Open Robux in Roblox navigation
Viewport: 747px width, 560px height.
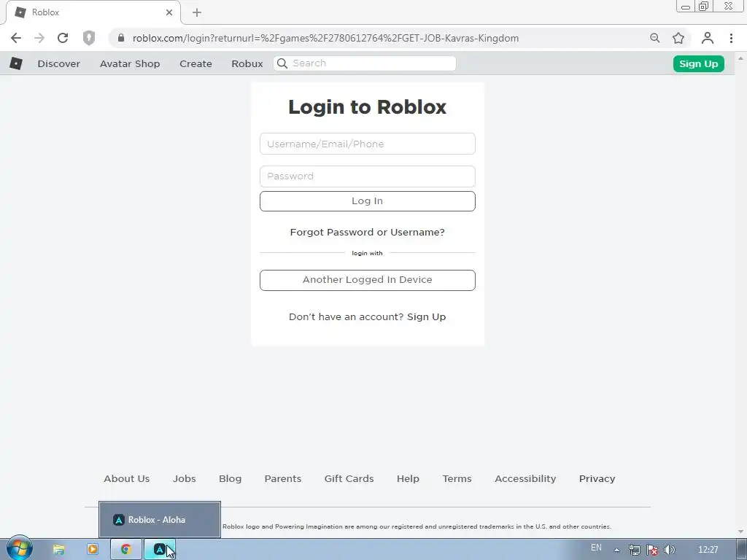click(247, 63)
